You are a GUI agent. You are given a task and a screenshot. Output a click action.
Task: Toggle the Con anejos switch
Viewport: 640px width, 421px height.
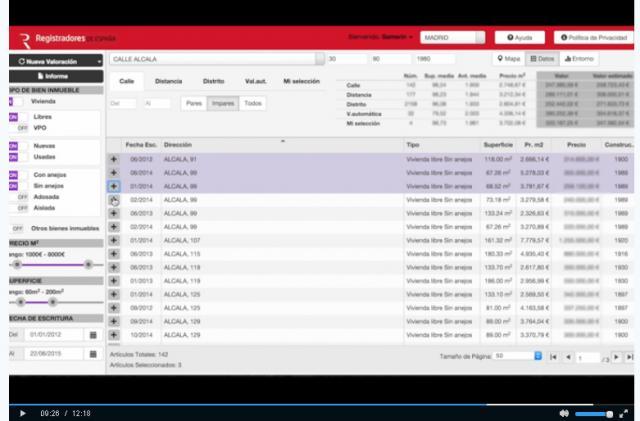18,175
